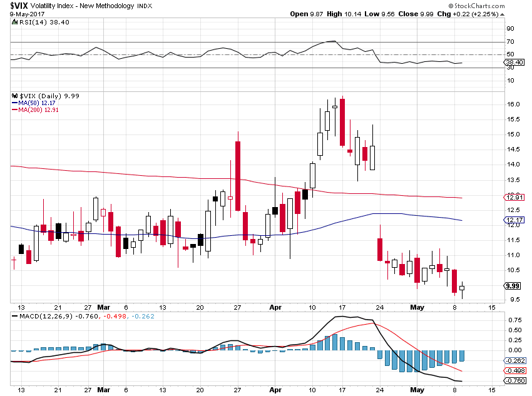Click the 0.00 label on the MACD axis
This screenshot has height=396, width=532.
[514, 350]
